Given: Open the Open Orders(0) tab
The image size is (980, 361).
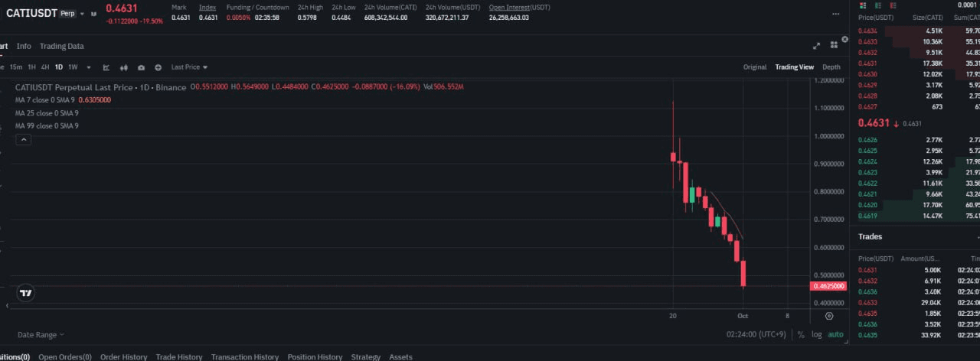Looking at the screenshot, I should pos(65,356).
